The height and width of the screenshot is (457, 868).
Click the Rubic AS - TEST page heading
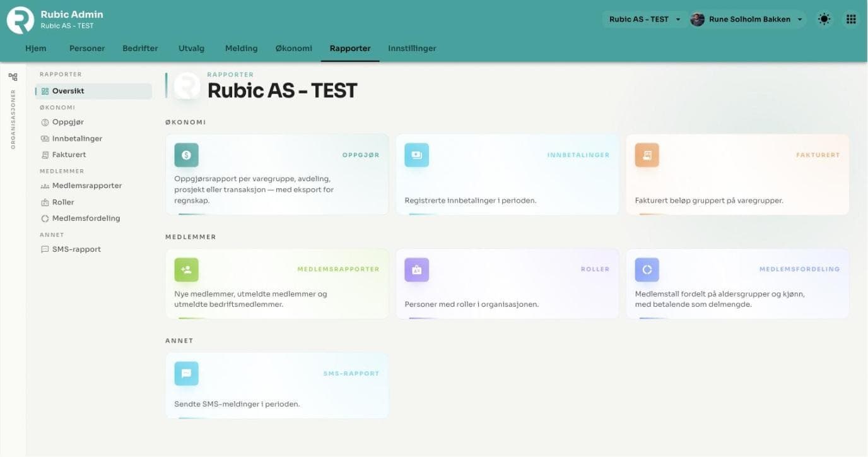point(282,91)
